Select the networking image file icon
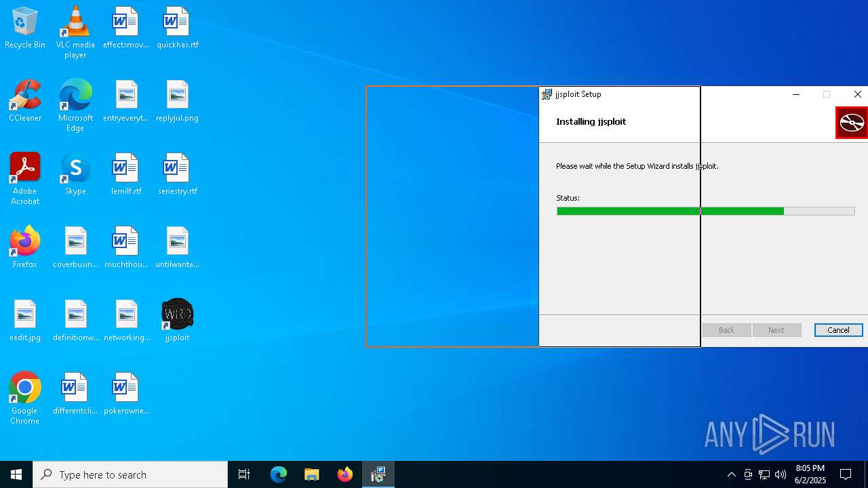 coord(126,321)
